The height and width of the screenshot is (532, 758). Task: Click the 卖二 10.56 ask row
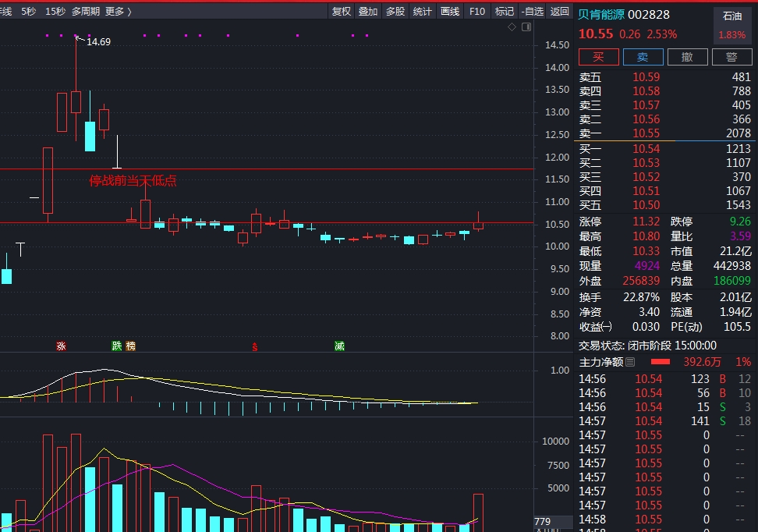tap(664, 119)
